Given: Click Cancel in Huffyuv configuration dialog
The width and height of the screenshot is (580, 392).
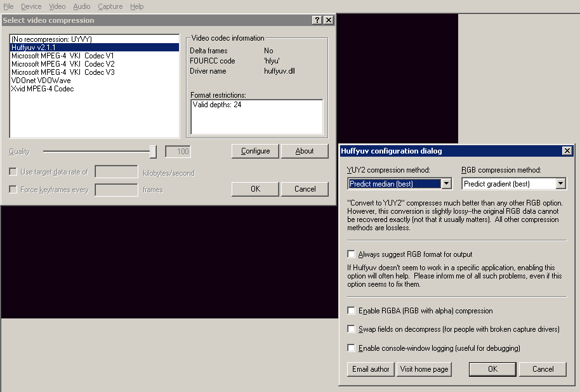Looking at the screenshot, I should [543, 369].
